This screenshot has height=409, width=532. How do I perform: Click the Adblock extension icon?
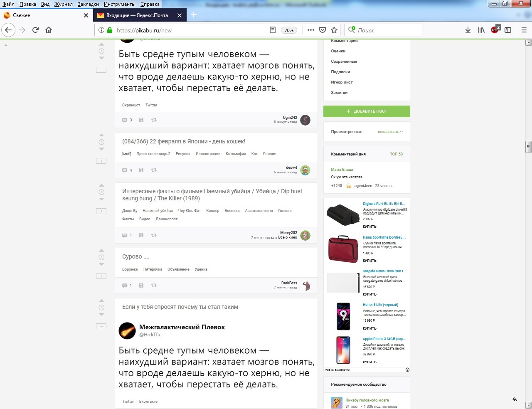coord(495,30)
